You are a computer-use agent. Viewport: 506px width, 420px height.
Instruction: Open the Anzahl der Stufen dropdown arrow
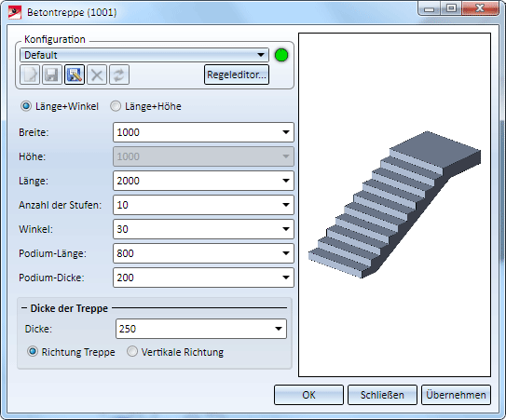285,205
